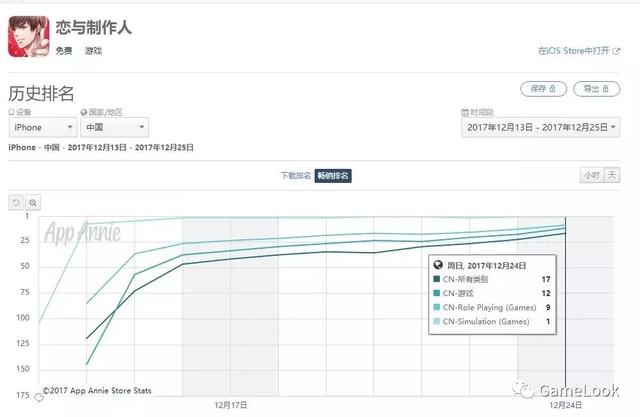Image resolution: width=640 pixels, height=417 pixels.
Task: Click the 历史排名 heading
Action: (41, 93)
